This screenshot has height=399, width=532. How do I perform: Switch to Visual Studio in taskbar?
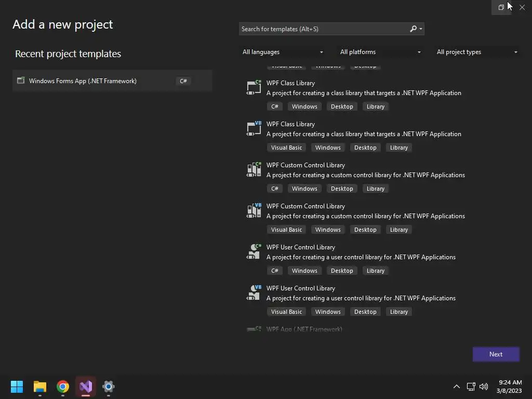click(x=86, y=387)
